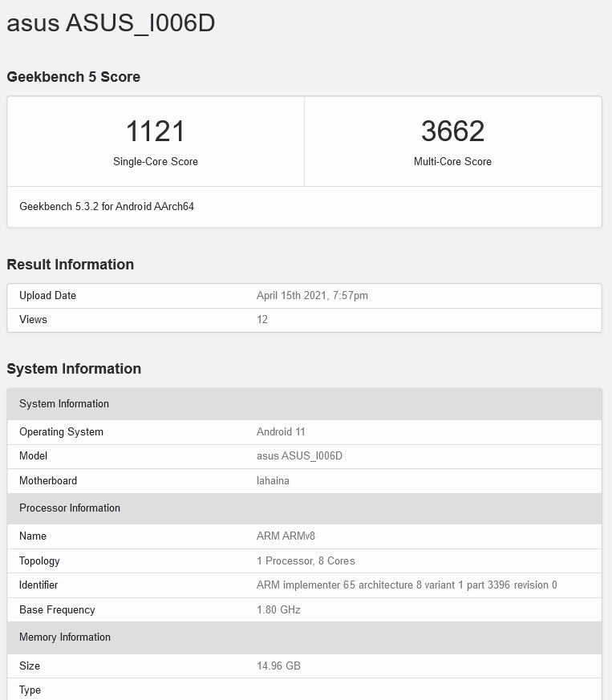Select the value 1.80 GHz
612x700 pixels.
278,610
